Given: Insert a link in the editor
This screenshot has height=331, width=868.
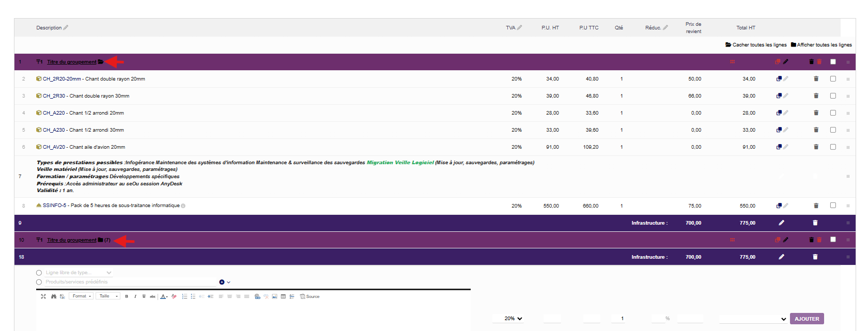Looking at the screenshot, I should point(257,296).
